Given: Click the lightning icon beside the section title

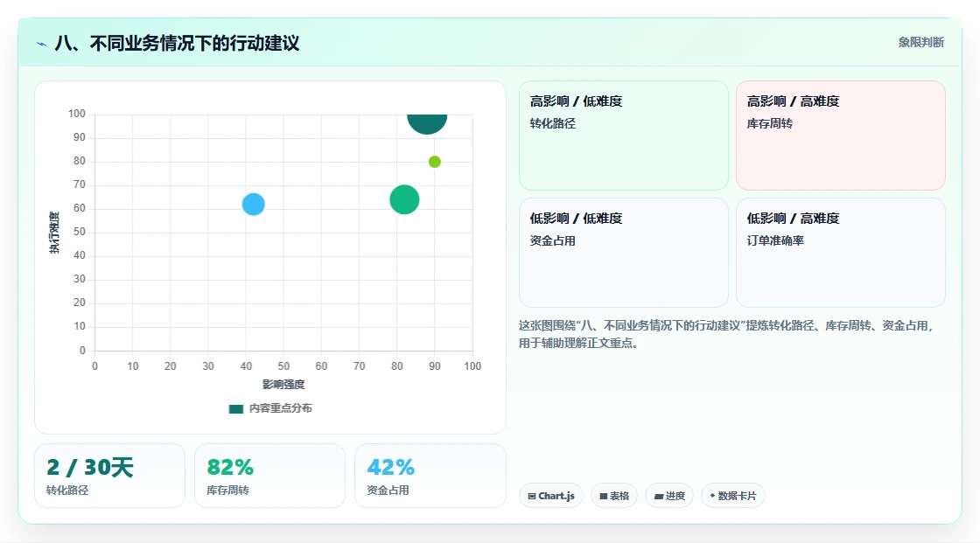Looking at the screenshot, I should [42, 44].
